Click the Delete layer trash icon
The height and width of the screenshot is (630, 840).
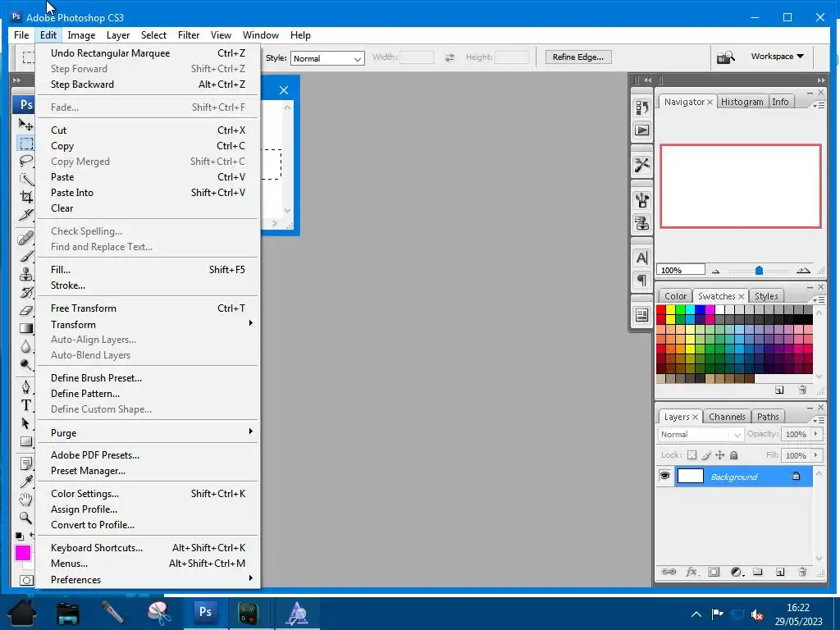pos(802,572)
